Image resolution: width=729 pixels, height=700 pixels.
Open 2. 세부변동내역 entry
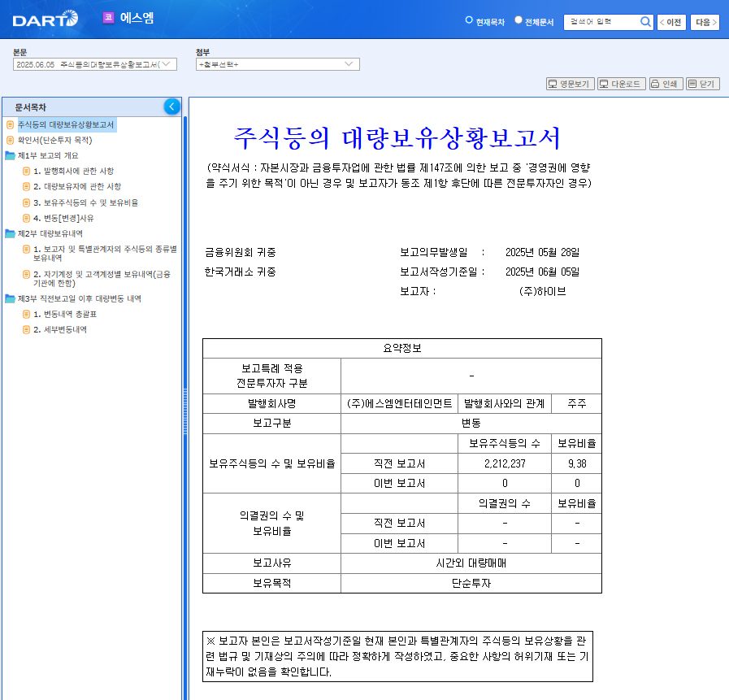point(60,330)
